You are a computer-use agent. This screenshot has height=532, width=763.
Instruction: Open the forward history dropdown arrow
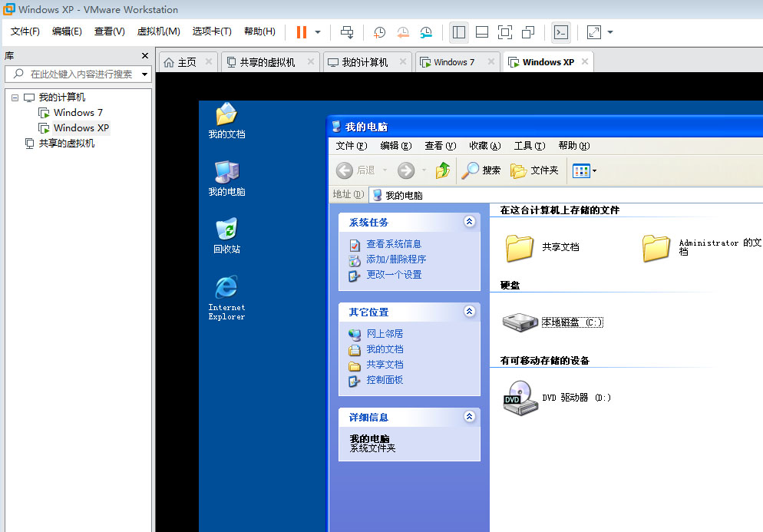pos(424,170)
